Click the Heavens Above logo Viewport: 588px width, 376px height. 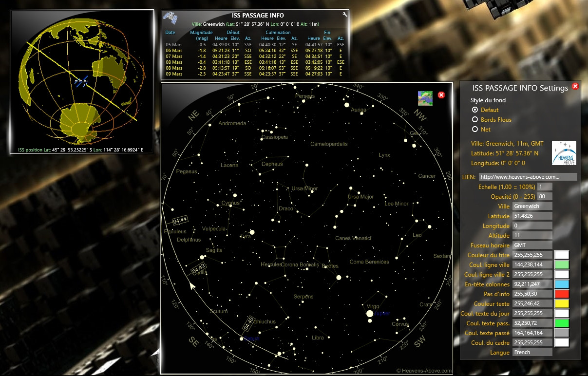coord(564,153)
